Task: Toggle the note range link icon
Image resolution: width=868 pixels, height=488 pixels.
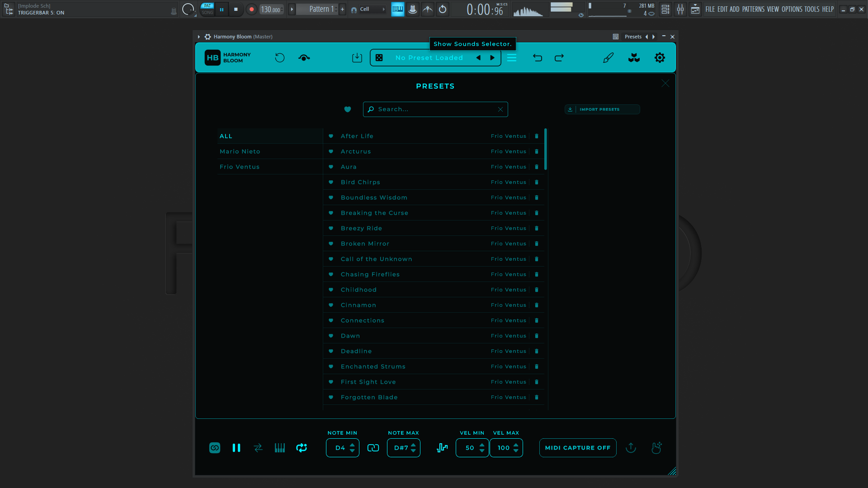Action: (x=373, y=448)
